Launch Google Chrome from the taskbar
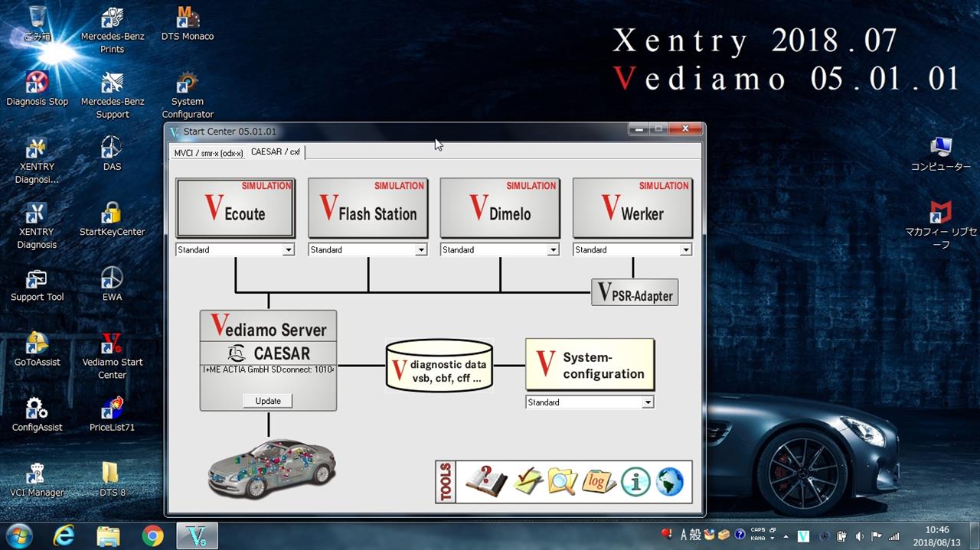 click(x=152, y=536)
